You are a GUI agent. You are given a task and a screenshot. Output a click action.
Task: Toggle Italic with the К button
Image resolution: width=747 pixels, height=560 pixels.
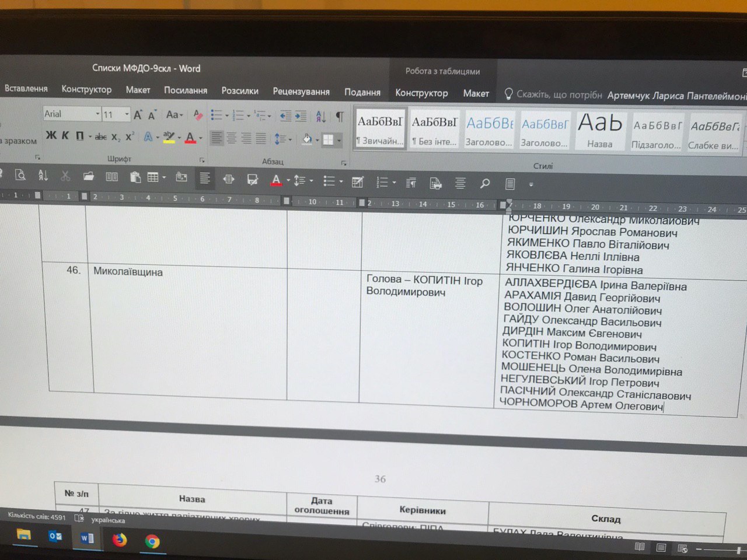[x=65, y=135]
